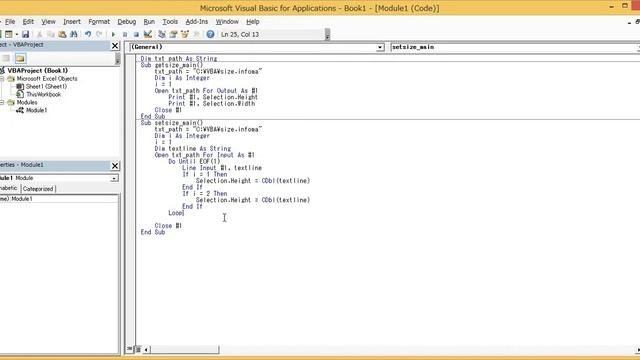Image resolution: width=640 pixels, height=360 pixels.
Task: Click the 'Print #1, Selection.Width' line
Action: [x=211, y=104]
